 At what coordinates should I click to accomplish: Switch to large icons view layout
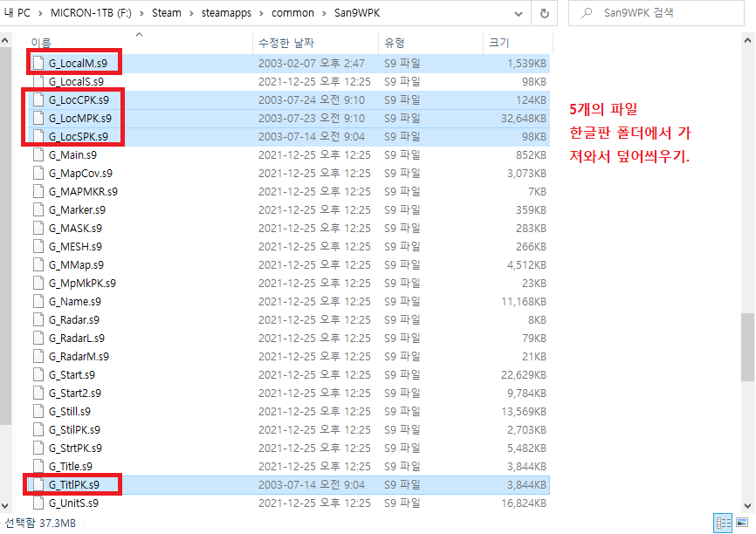click(x=742, y=523)
